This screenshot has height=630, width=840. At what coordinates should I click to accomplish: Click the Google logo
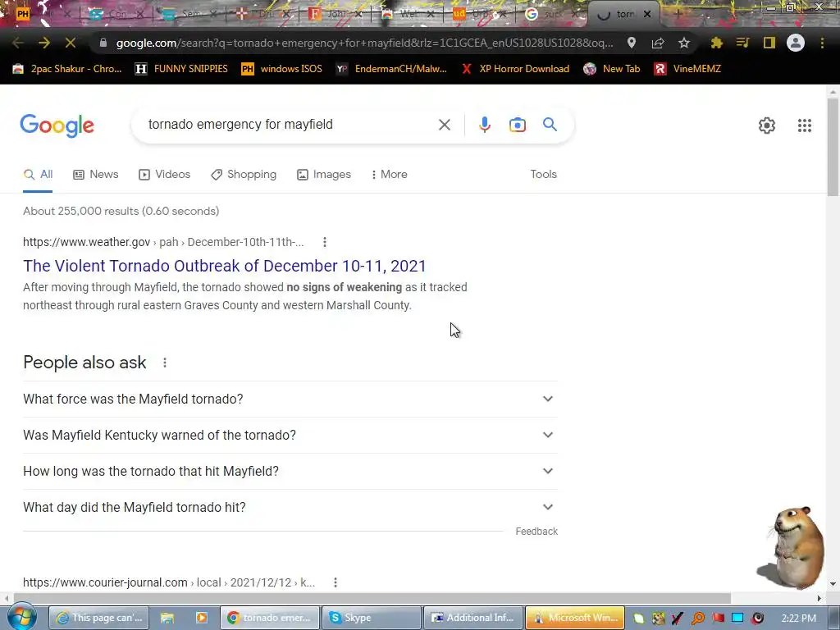click(57, 126)
